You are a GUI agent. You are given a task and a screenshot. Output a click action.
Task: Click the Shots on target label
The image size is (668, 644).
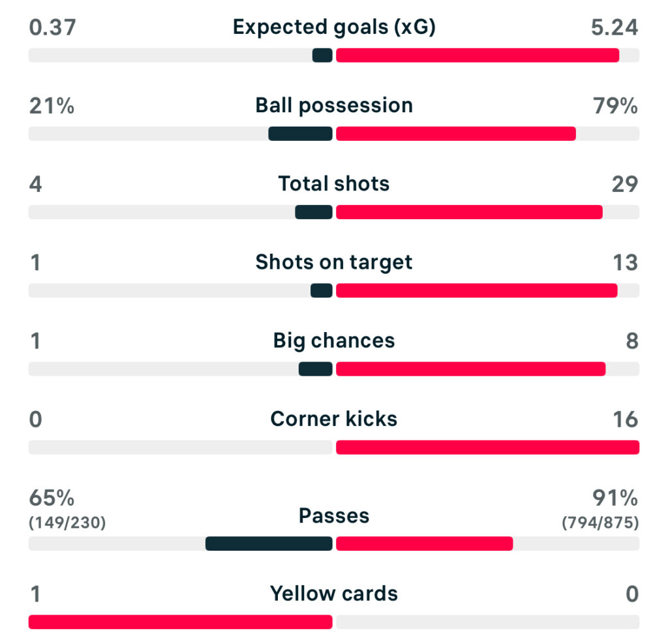point(334,262)
